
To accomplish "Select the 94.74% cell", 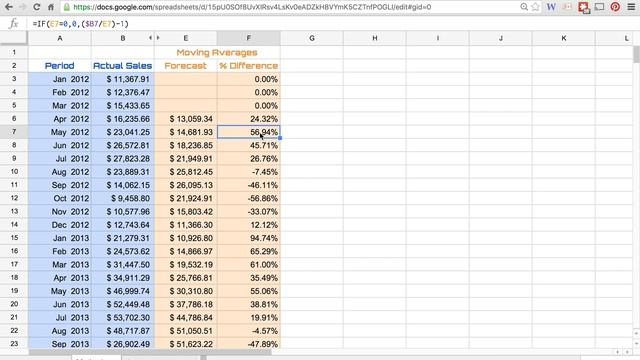I will tap(249, 238).
